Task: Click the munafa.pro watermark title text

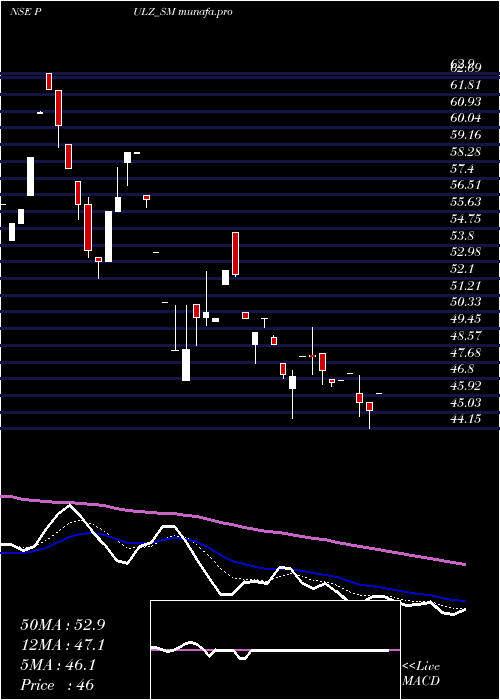Action: coord(205,12)
